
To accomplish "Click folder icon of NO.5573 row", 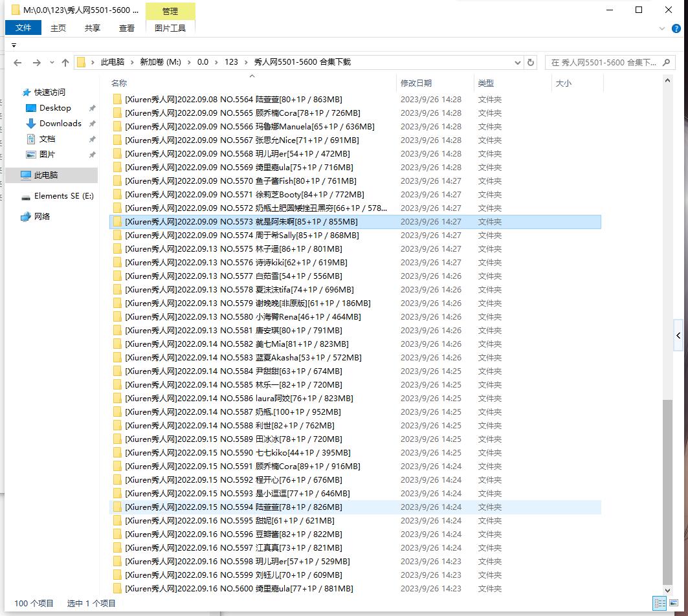I will point(117,221).
